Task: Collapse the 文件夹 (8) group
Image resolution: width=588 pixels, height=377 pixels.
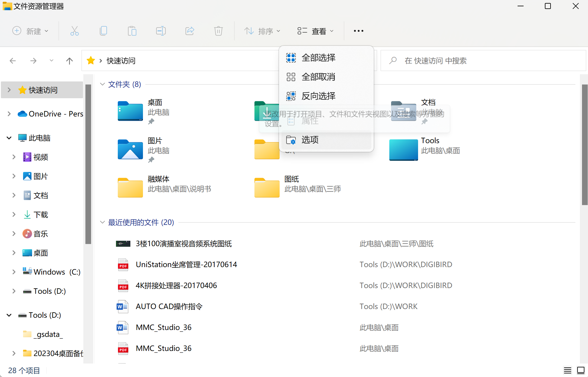Action: [x=102, y=84]
